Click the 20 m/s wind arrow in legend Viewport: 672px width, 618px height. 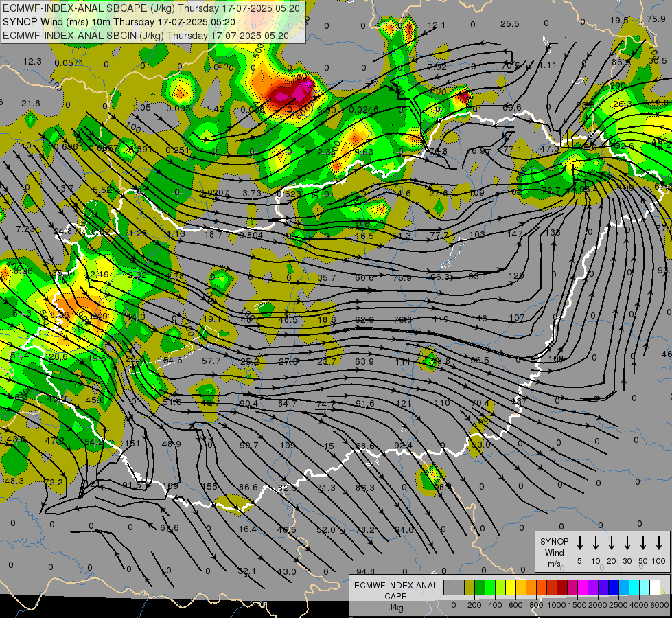(612, 543)
